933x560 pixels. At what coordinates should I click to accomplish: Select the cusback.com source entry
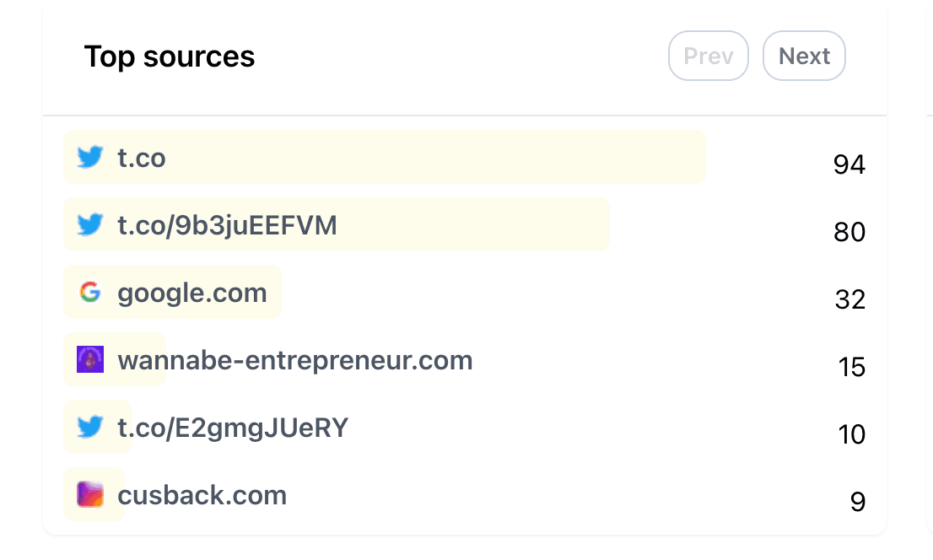click(202, 495)
